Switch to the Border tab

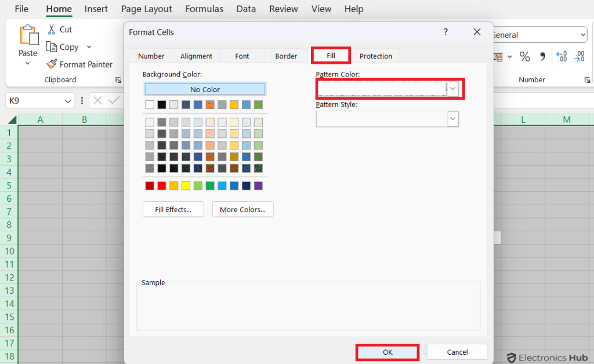286,56
